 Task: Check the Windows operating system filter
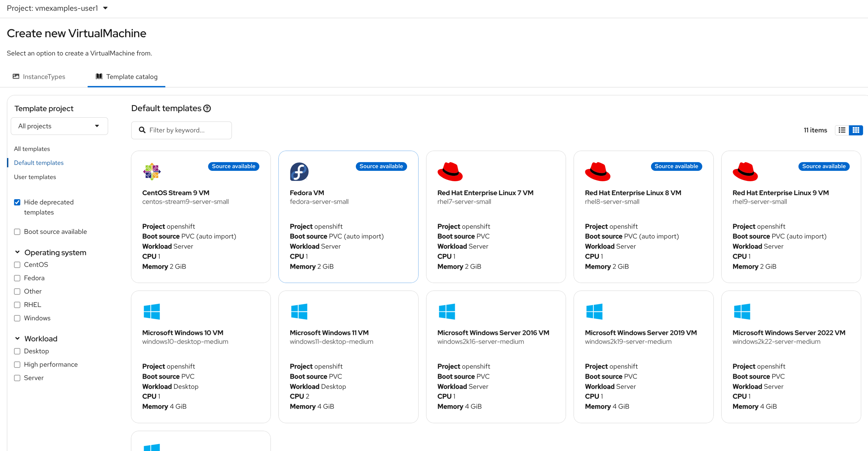pyautogui.click(x=17, y=318)
